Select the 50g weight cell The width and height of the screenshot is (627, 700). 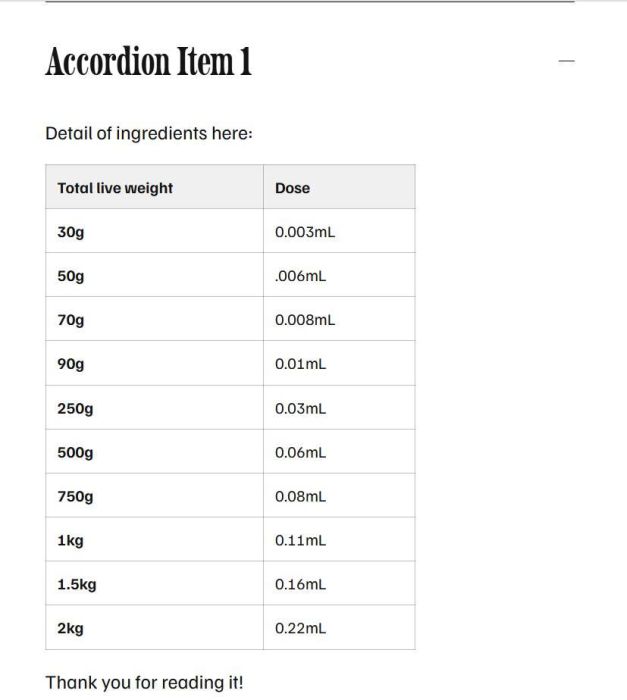(x=71, y=276)
